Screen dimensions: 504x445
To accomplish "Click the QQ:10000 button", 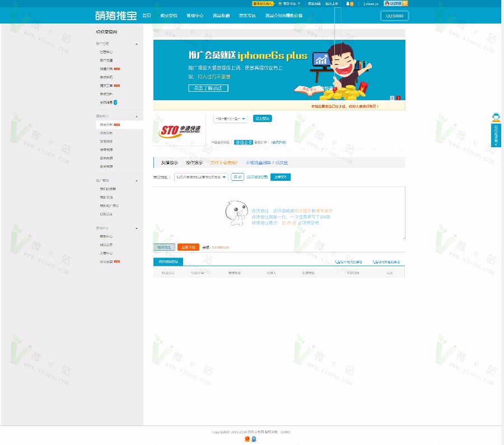I will pos(394,16).
